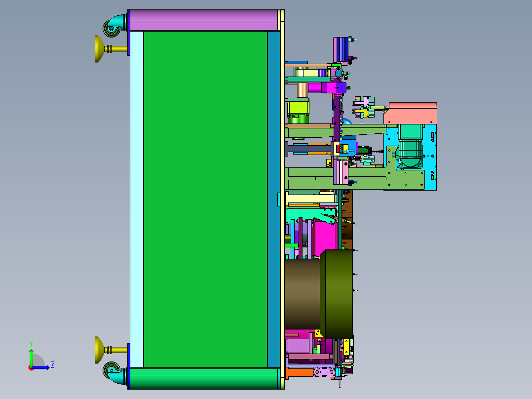
Task: Click the Z axis label on triad
Action: point(53,365)
